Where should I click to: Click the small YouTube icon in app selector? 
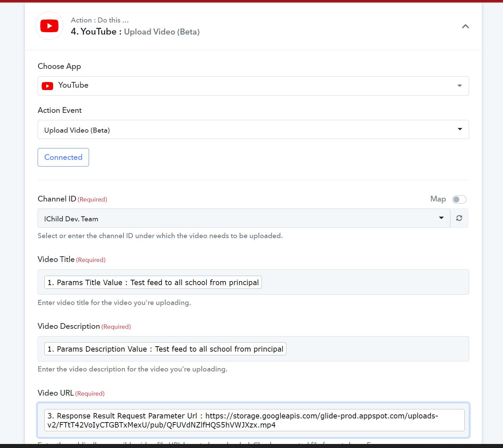click(x=47, y=86)
